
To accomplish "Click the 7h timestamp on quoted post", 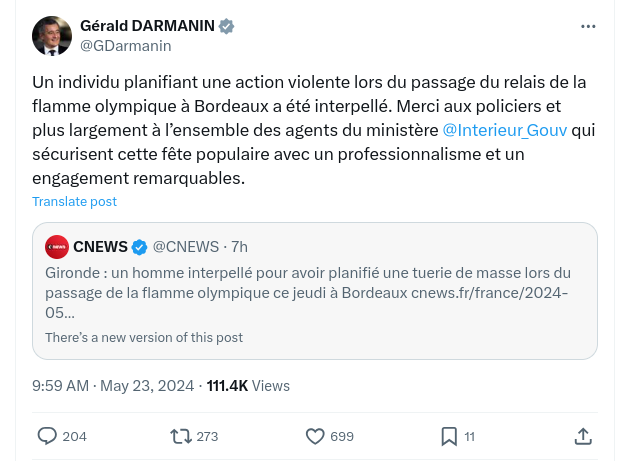I will (x=238, y=247).
